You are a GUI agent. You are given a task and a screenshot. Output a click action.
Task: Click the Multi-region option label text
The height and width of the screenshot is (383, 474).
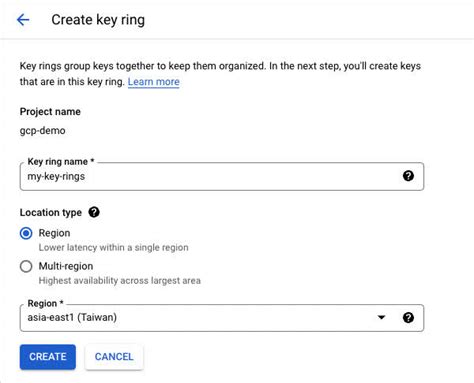pyautogui.click(x=66, y=266)
